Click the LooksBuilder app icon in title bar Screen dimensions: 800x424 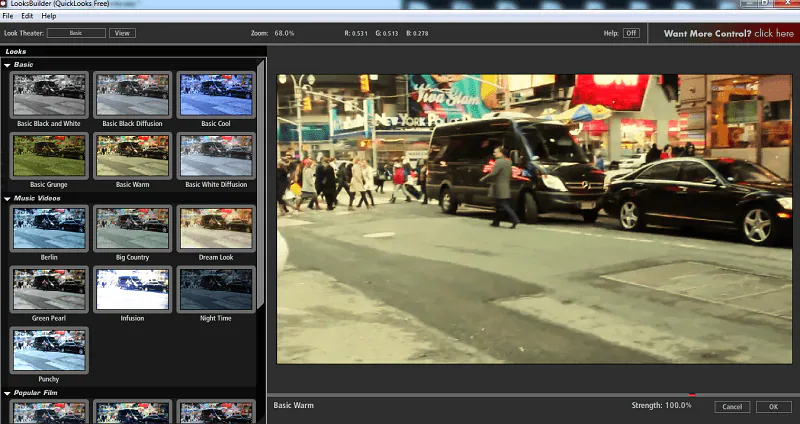coord(4,4)
